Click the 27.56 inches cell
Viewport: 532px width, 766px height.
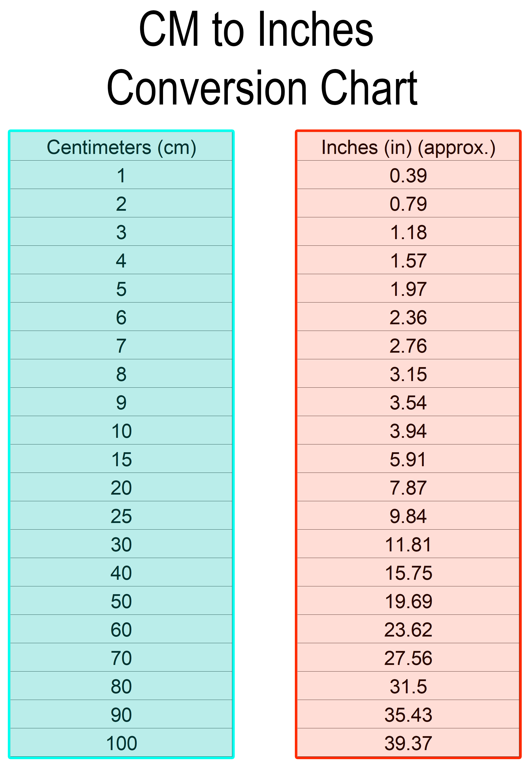click(x=408, y=658)
